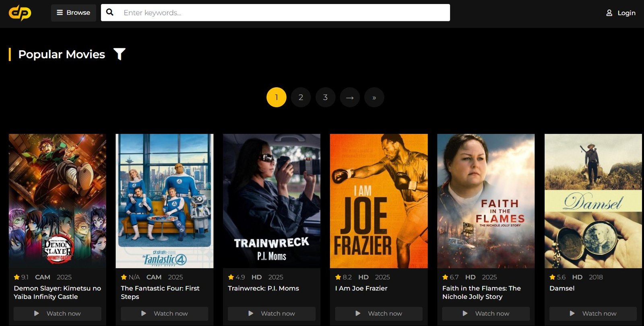Click the HD label on I Am Joe Frazier
Image resolution: width=644 pixels, height=326 pixels.
tap(363, 277)
